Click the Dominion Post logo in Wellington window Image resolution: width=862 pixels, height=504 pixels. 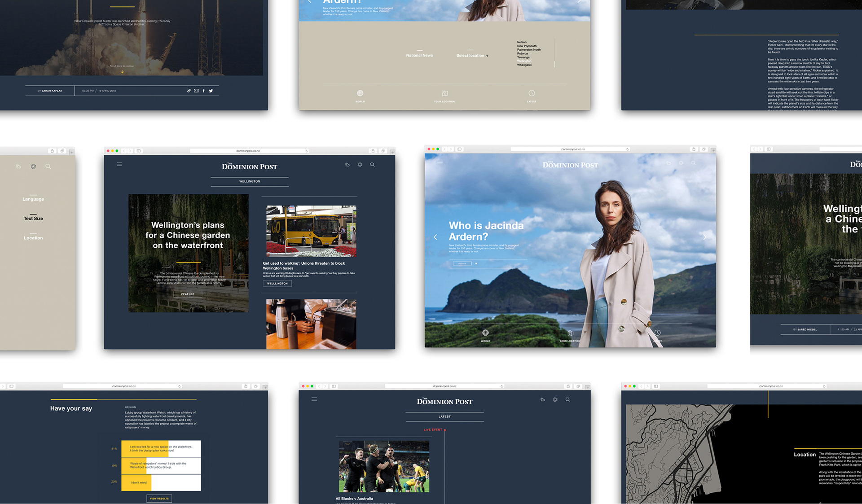[x=250, y=167]
